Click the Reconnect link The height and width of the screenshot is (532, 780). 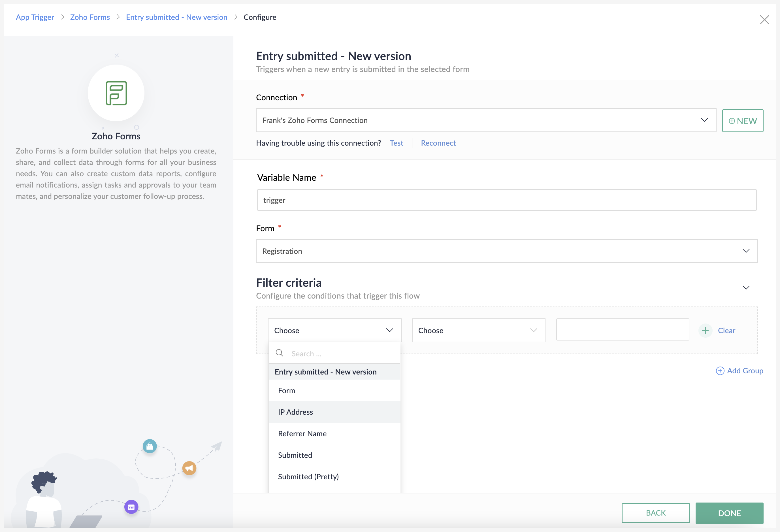tap(438, 143)
